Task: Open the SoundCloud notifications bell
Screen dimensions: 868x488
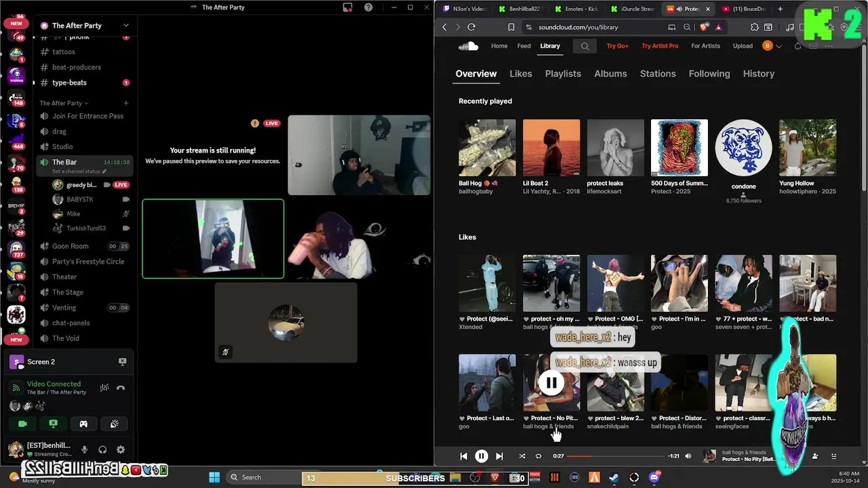Action: pos(797,46)
